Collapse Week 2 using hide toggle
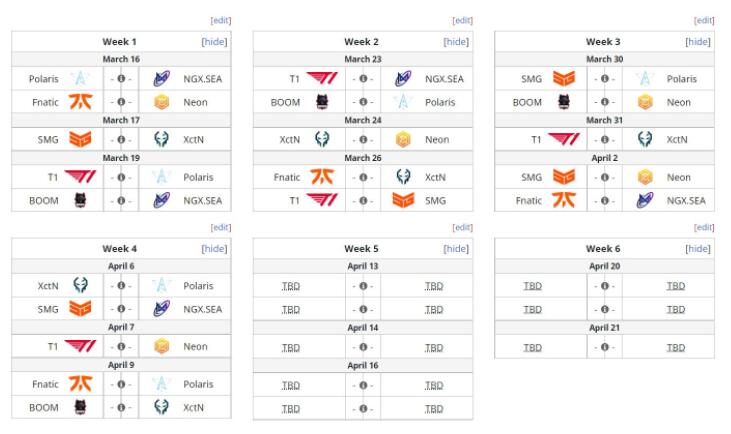 456,41
